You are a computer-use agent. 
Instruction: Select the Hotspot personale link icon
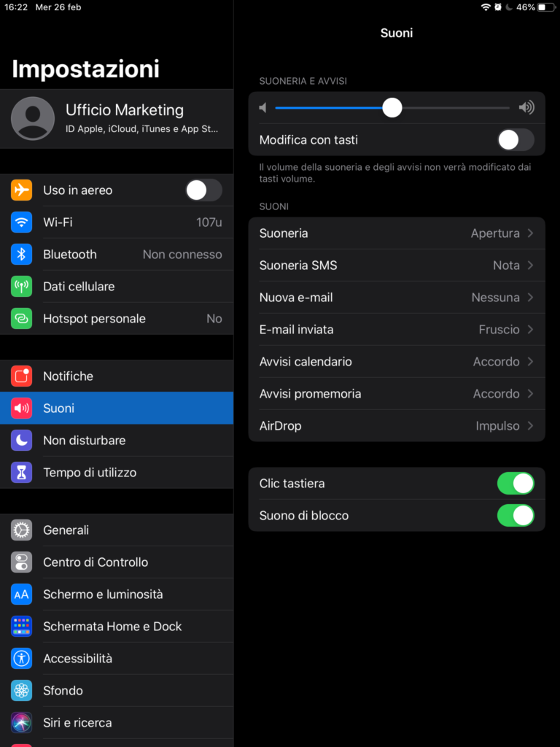click(x=22, y=319)
